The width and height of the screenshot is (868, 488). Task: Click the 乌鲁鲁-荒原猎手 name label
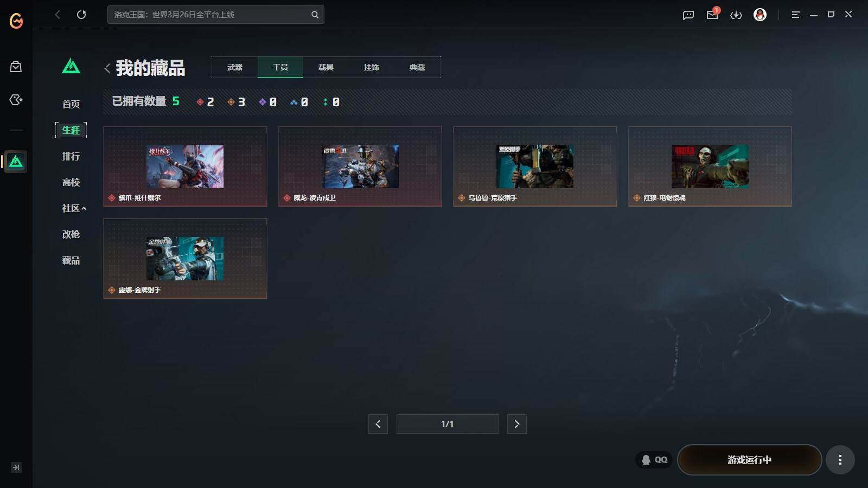tap(493, 198)
